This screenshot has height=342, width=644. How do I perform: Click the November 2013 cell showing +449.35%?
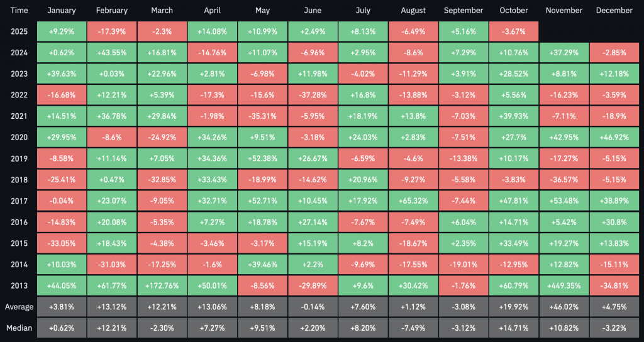[x=564, y=286]
